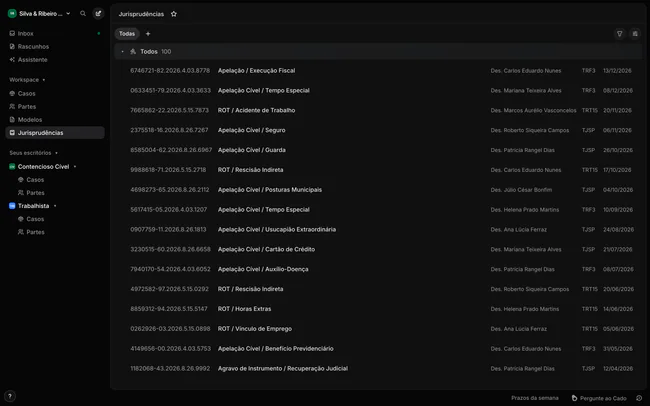Open Apelação Cível / Usucapião Extraordinária
This screenshot has width=650, height=406.
tap(276, 229)
